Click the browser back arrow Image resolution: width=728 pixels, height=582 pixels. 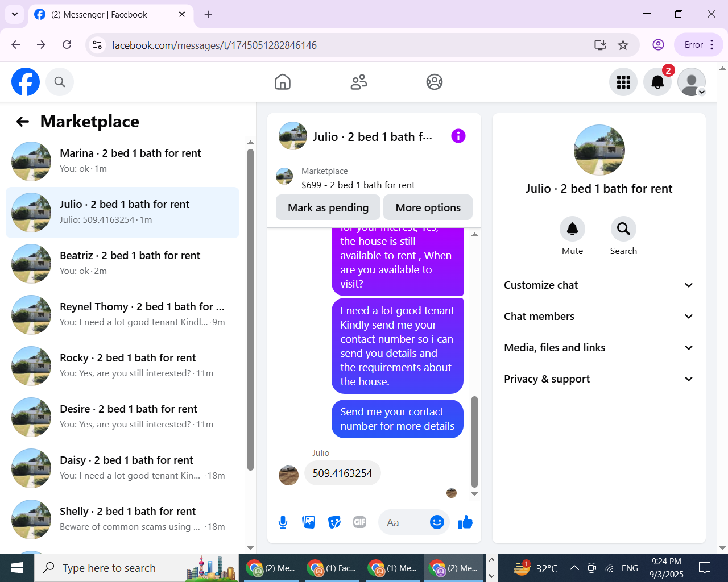[16, 45]
